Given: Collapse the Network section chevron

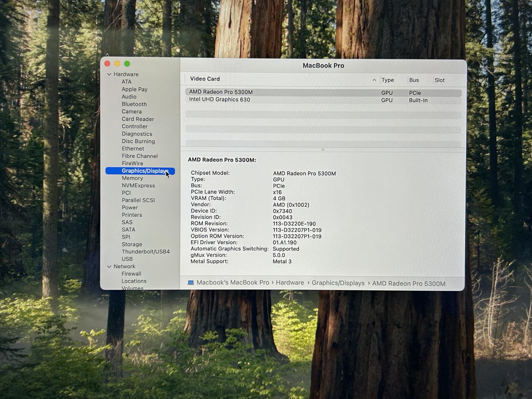Looking at the screenshot, I should (x=109, y=266).
